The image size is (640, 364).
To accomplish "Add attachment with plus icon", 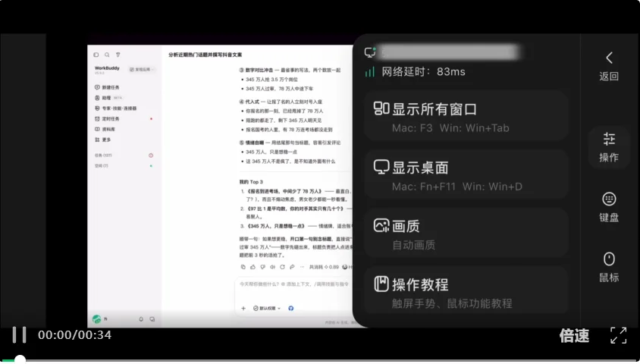I will point(243,308).
